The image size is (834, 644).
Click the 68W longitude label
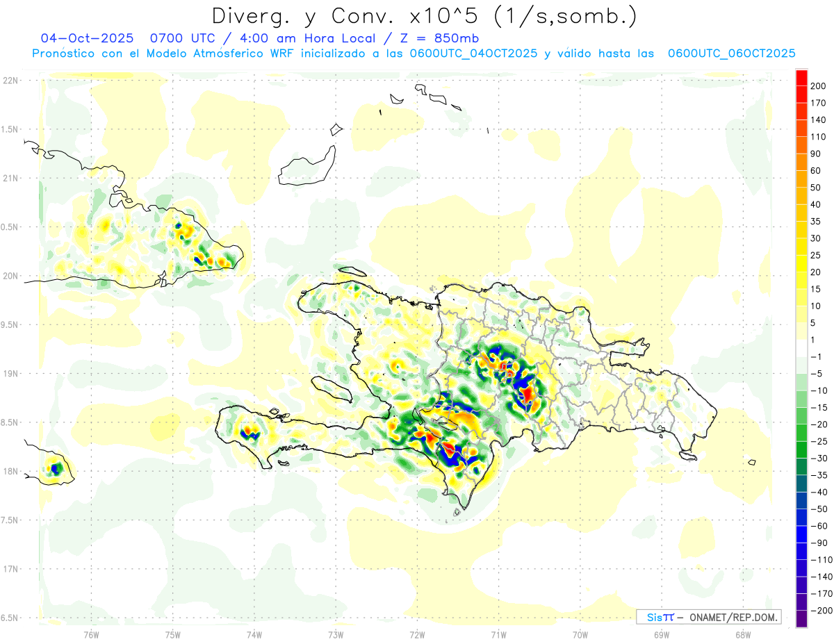(x=743, y=634)
